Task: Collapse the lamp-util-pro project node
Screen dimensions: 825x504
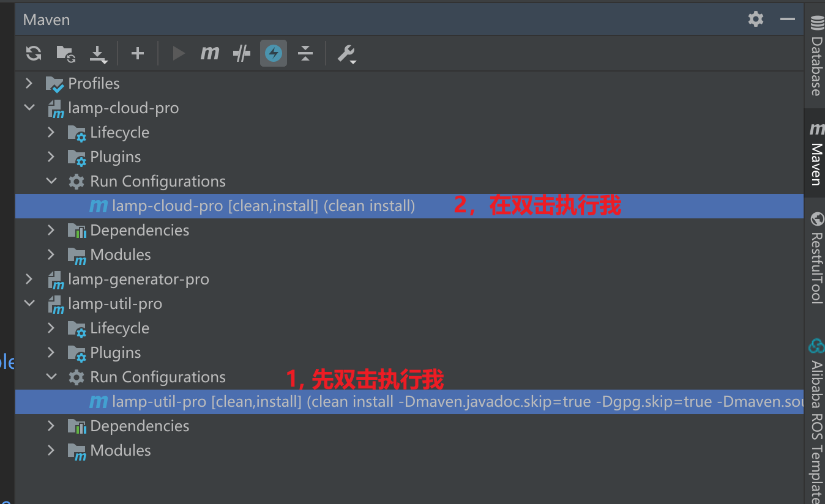Action: pos(29,303)
